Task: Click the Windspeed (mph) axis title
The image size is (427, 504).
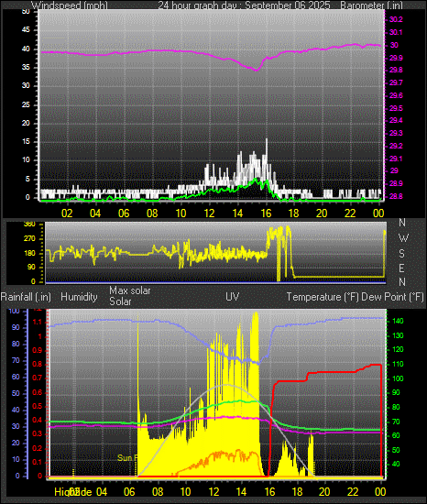Action: pos(70,5)
